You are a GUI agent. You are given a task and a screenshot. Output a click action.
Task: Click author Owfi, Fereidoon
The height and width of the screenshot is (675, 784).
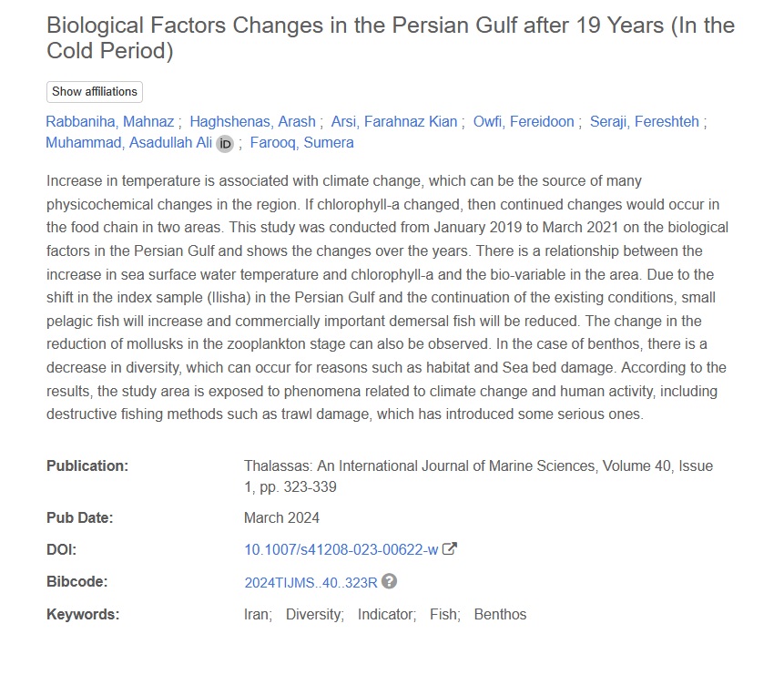click(525, 121)
